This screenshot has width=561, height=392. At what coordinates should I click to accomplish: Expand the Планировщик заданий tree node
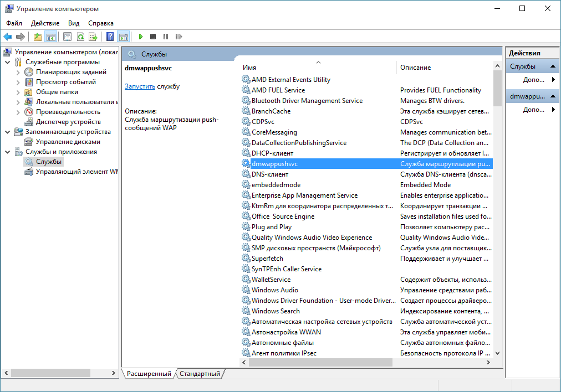point(18,72)
